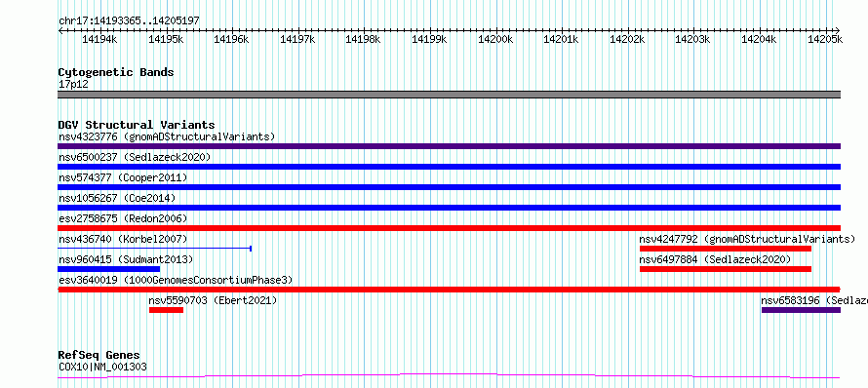Open esv3640019 1000GenomesConsortiumPhase3 label

click(176, 280)
